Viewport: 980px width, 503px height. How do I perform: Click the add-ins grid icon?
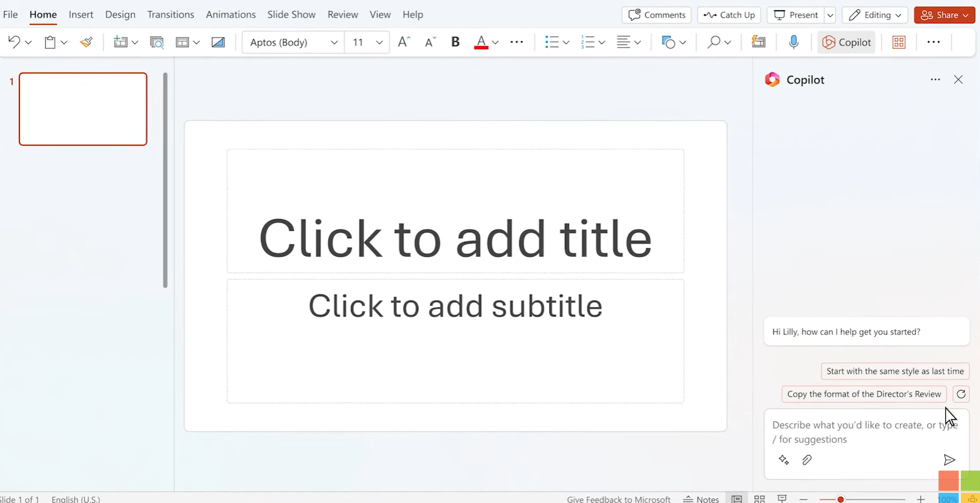point(899,42)
